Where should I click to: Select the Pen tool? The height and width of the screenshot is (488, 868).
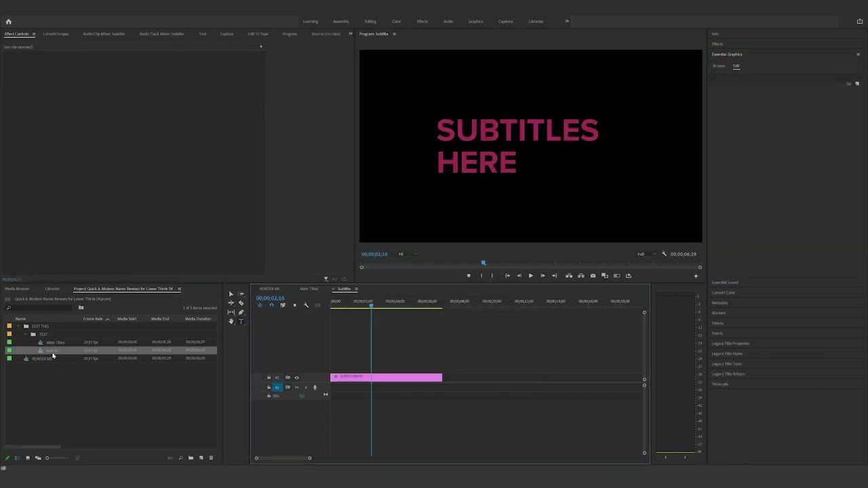tap(241, 312)
